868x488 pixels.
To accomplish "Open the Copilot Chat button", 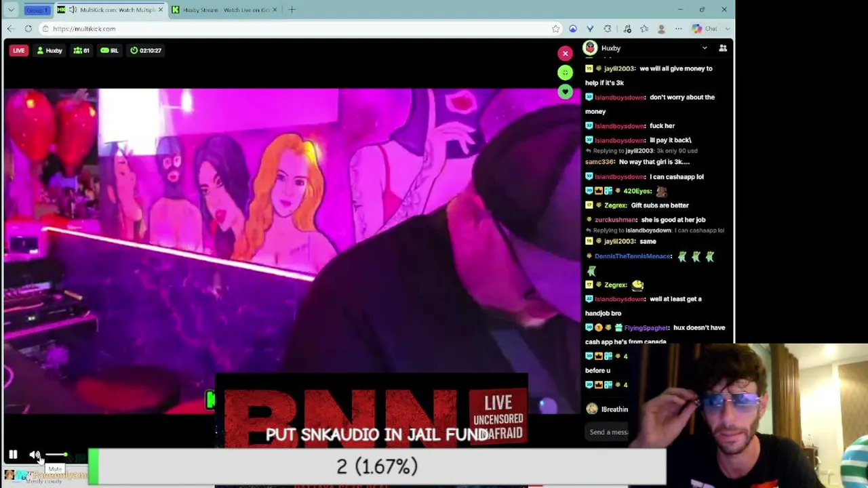I will tap(705, 28).
